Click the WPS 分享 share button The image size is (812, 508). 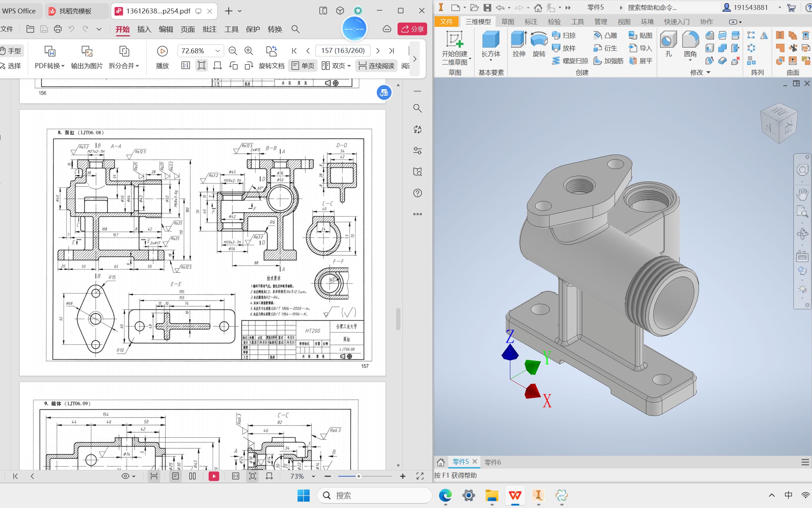pyautogui.click(x=412, y=29)
